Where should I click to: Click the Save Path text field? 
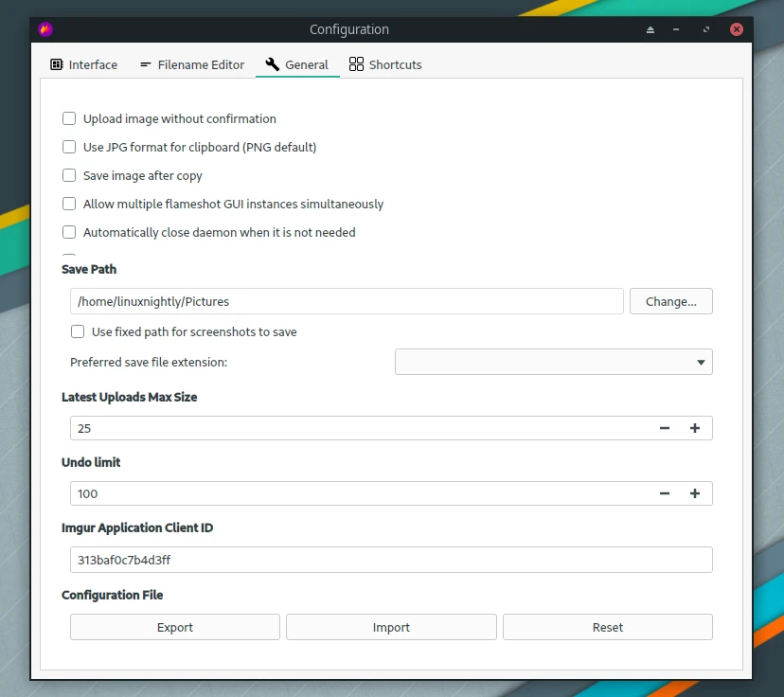coord(347,301)
